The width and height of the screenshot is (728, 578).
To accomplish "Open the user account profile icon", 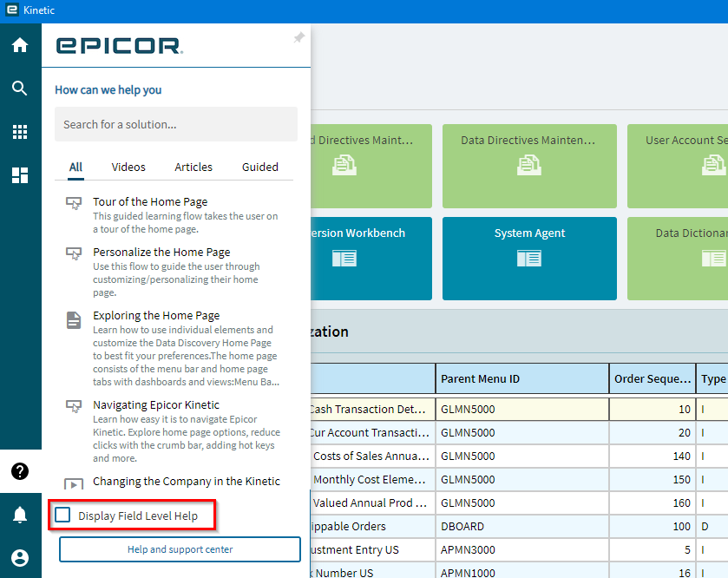I will [19, 557].
